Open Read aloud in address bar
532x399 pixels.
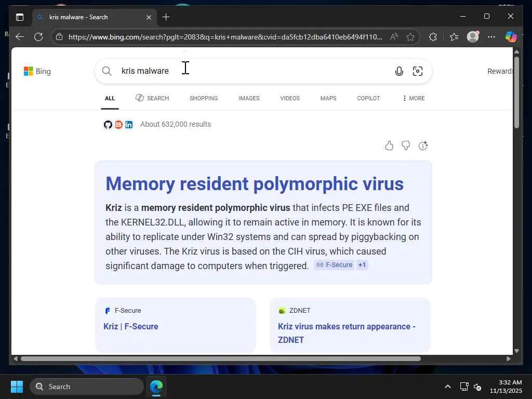tap(394, 37)
